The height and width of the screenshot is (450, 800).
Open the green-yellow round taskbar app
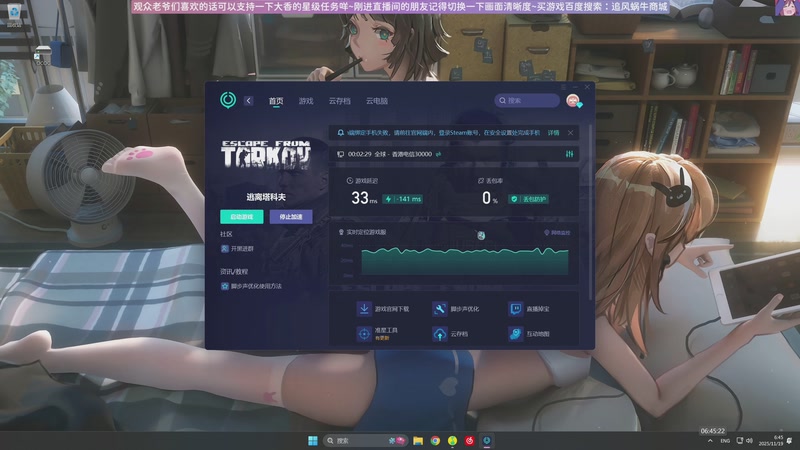453,440
